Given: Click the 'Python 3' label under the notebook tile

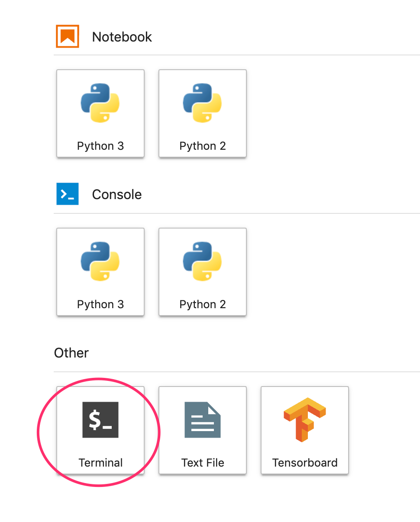Looking at the screenshot, I should click(100, 146).
